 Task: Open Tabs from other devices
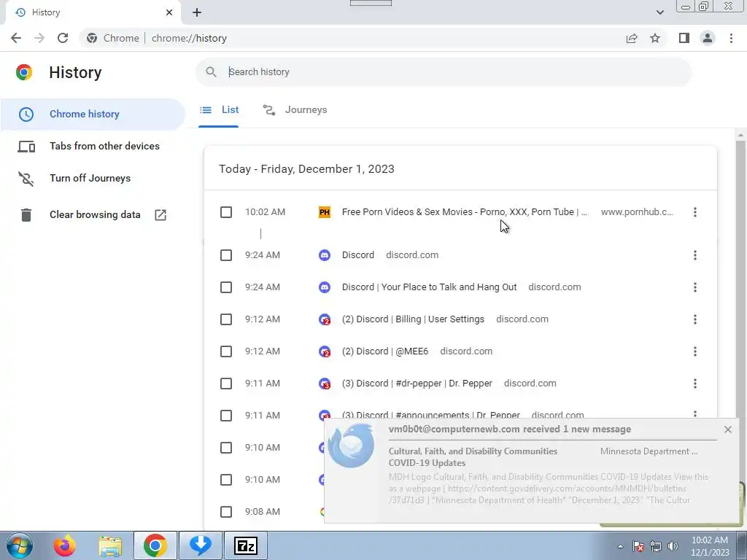coord(93,146)
